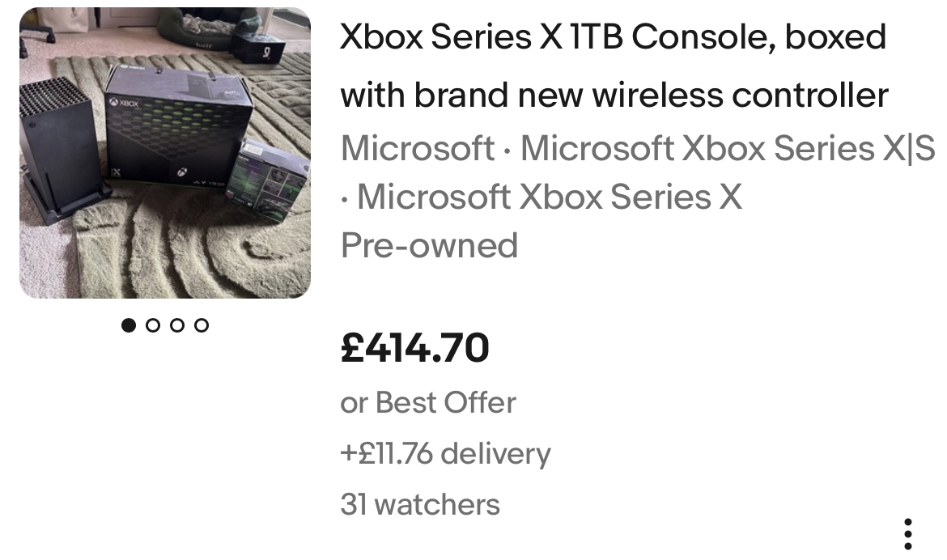Screen dimensions: 947x560
Task: Click the 'with brand new wireless controller' title line
Action: pos(614,95)
